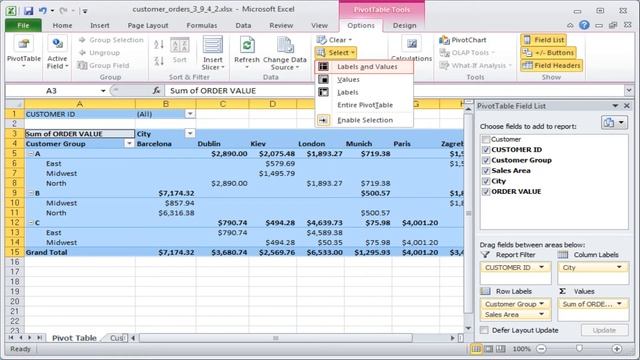
Task: Switch to Page Layout view icon
Action: point(488,349)
